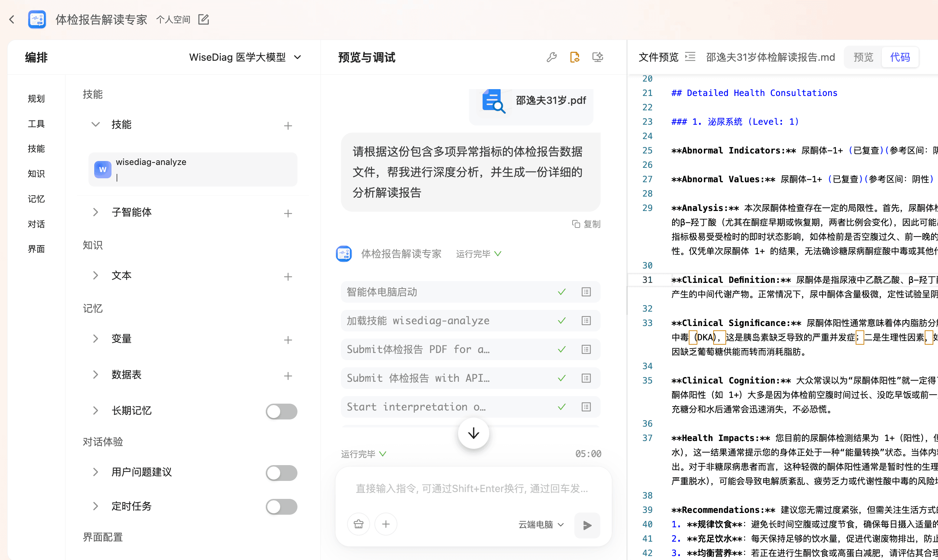The height and width of the screenshot is (560, 938).
Task: Expand the 长期记忆 section
Action: 96,410
